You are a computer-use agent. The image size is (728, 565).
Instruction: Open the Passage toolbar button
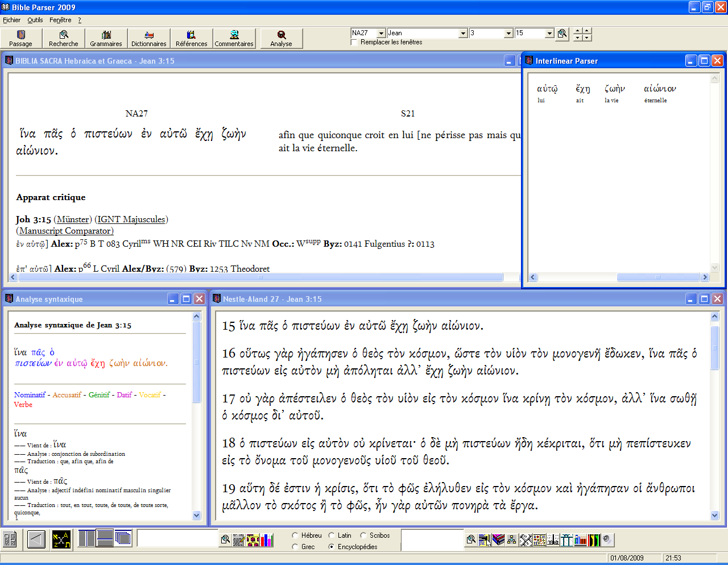pos(21,39)
